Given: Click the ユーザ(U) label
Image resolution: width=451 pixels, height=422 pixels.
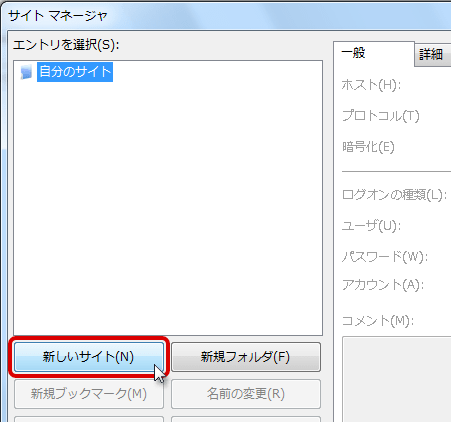Looking at the screenshot, I should pos(371,226).
